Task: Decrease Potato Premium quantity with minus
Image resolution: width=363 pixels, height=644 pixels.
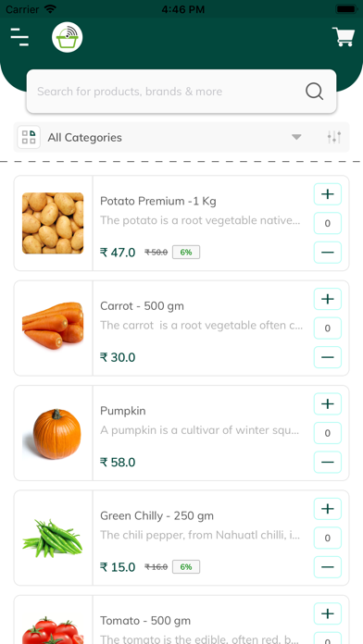Action: click(x=328, y=253)
